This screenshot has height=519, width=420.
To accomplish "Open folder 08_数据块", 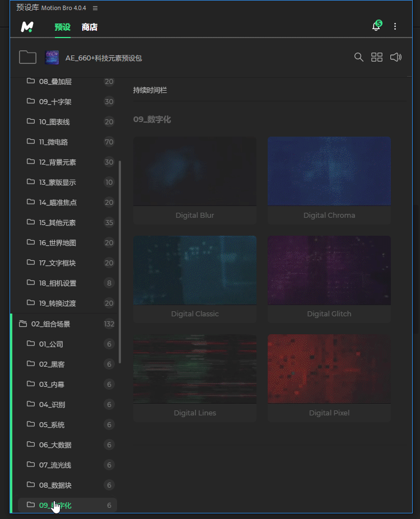I will pyautogui.click(x=67, y=485).
